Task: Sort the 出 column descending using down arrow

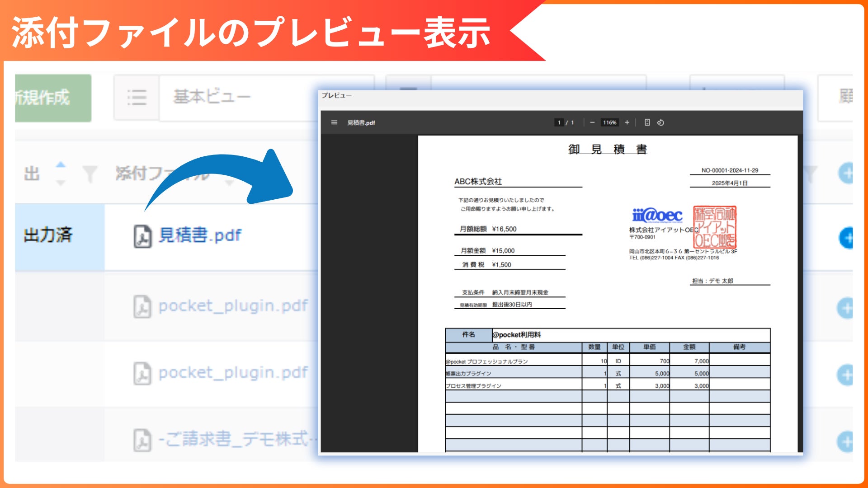Action: point(61,183)
